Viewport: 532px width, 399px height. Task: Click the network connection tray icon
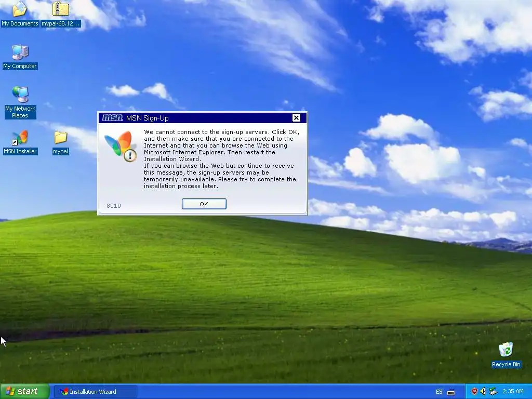pos(493,392)
